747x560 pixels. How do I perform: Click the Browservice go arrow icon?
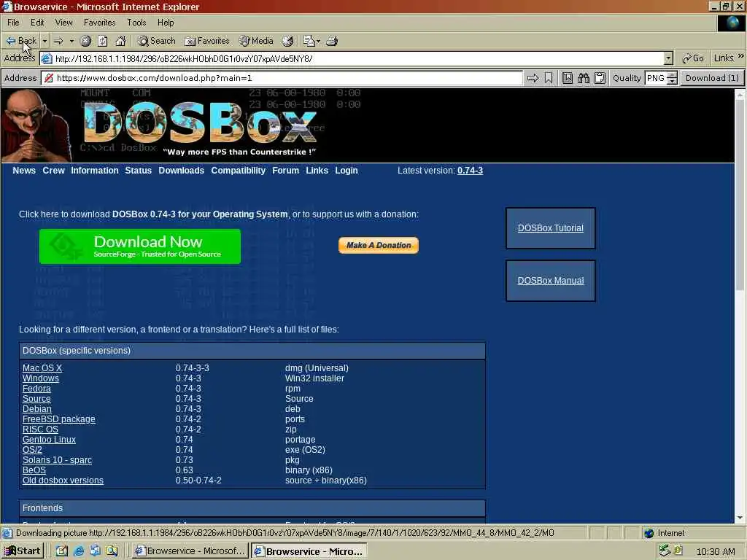tap(533, 78)
